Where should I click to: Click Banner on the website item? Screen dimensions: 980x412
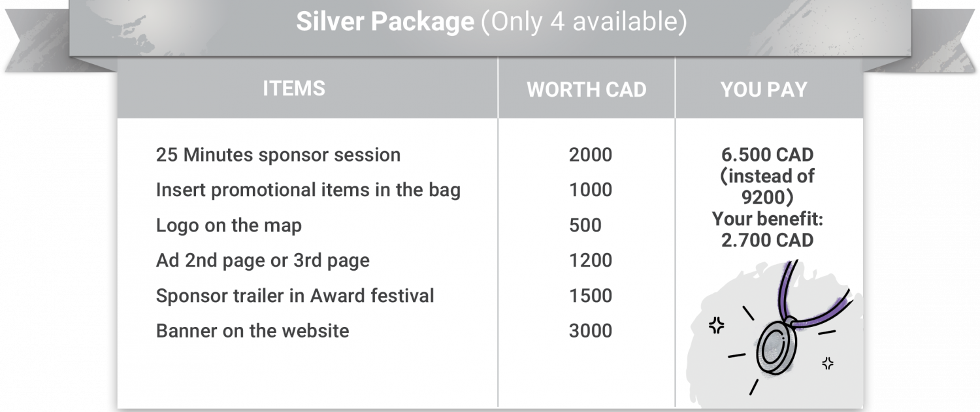[252, 331]
